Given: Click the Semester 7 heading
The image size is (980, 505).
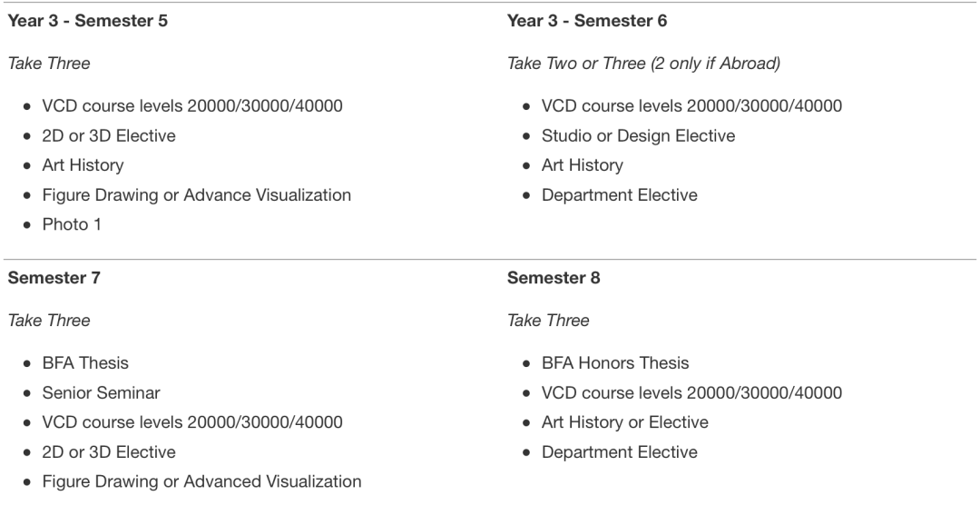Looking at the screenshot, I should (x=54, y=278).
